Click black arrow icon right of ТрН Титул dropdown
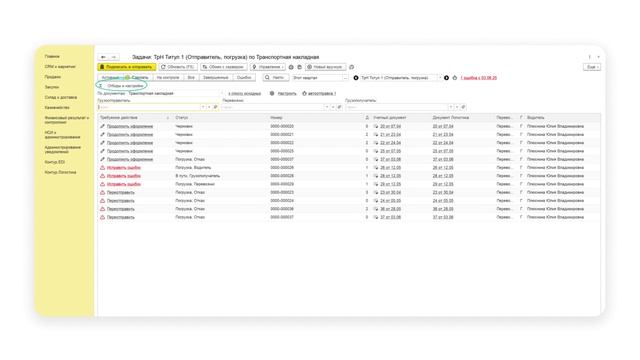This screenshot has width=640, height=360. pyautogui.click(x=447, y=78)
